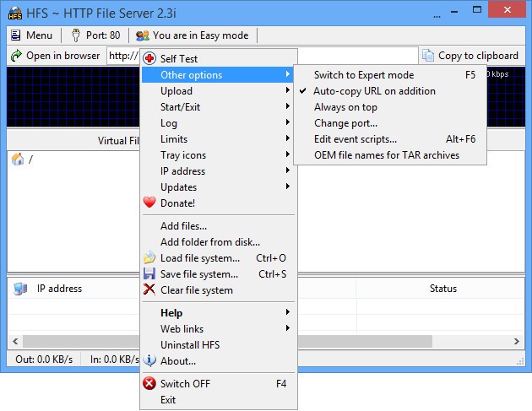Image resolution: width=532 pixels, height=411 pixels.
Task: Click the Load file system folder icon
Action: pyautogui.click(x=149, y=258)
